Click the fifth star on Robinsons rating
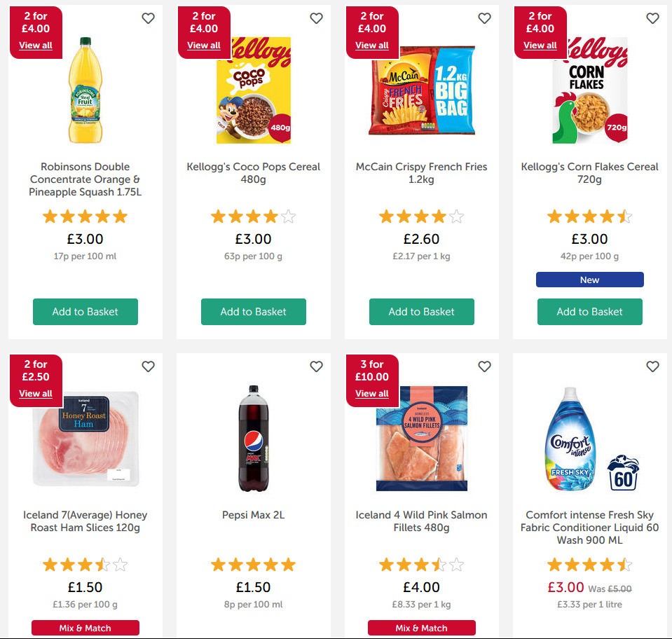This screenshot has width=672, height=639. [x=121, y=217]
